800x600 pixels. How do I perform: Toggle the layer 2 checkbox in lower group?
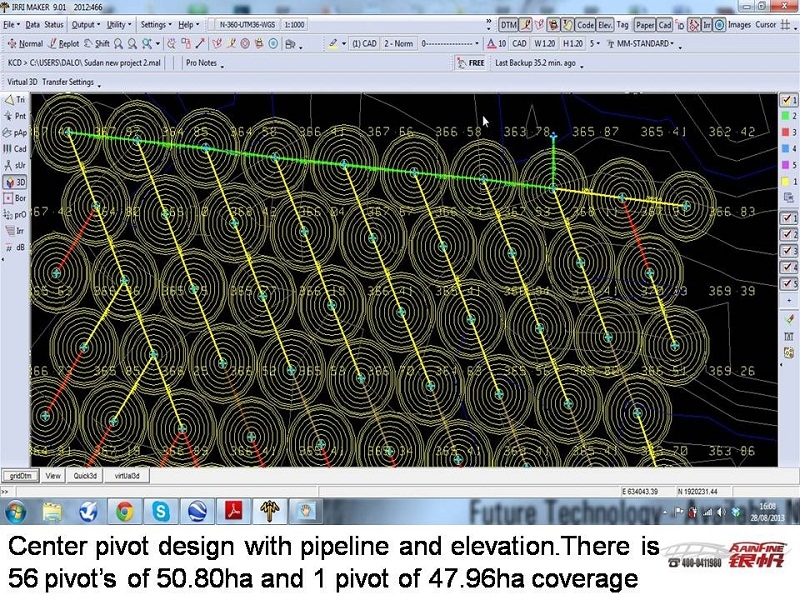point(788,235)
